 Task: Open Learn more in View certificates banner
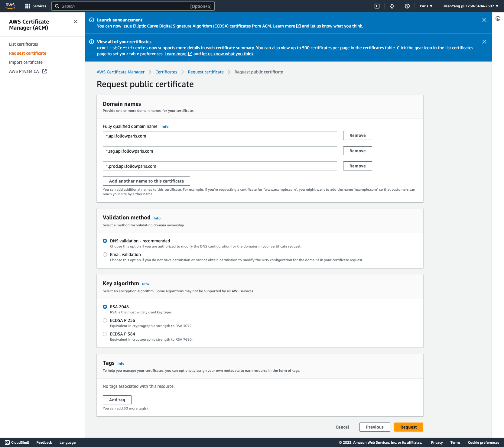tap(178, 54)
